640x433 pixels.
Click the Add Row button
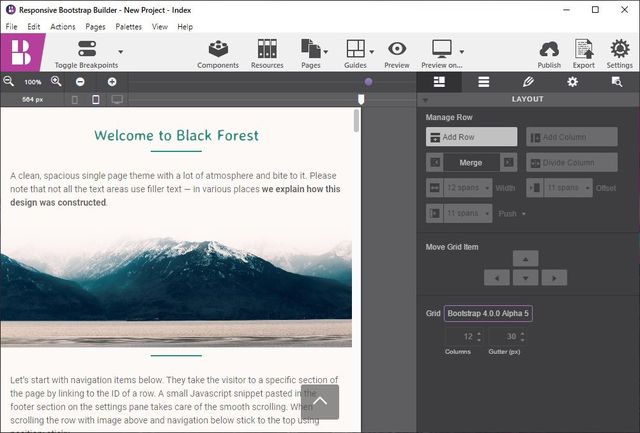tap(472, 137)
